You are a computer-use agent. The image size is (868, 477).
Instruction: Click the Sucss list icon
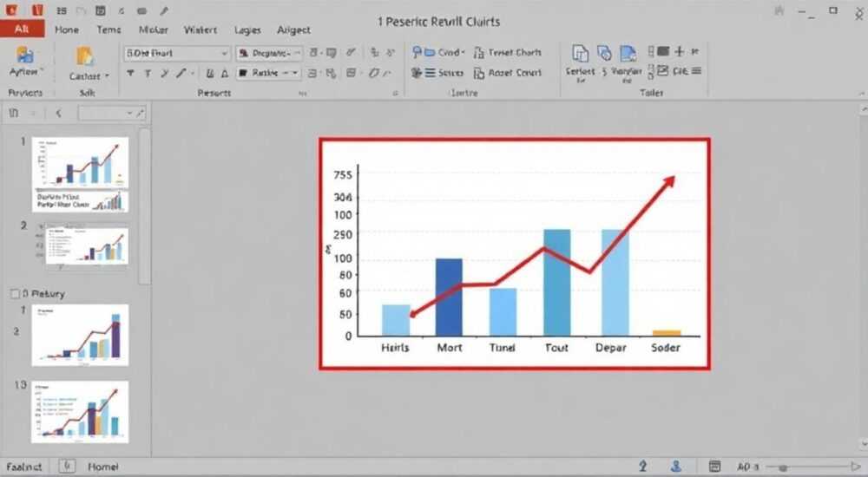coord(431,73)
